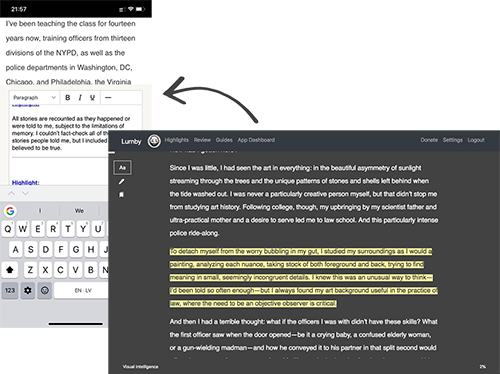
Task: Click the reading progress percentage
Action: click(x=482, y=367)
